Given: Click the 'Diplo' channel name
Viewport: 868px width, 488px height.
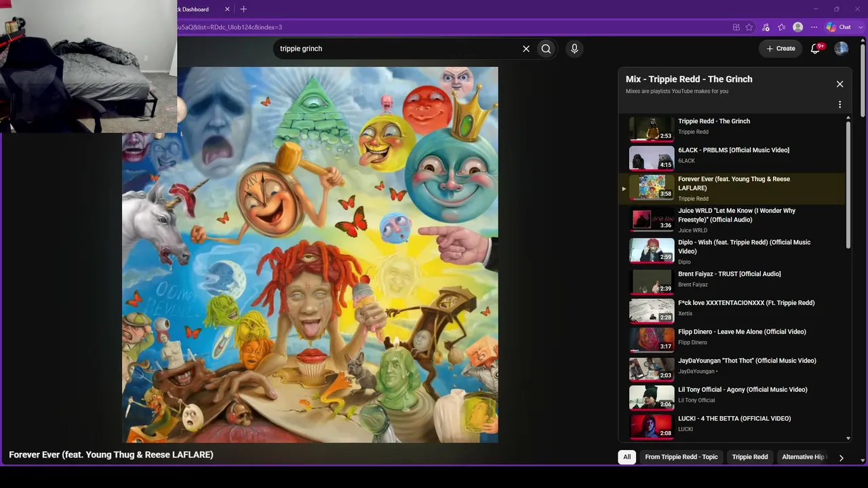Looking at the screenshot, I should pos(684,262).
